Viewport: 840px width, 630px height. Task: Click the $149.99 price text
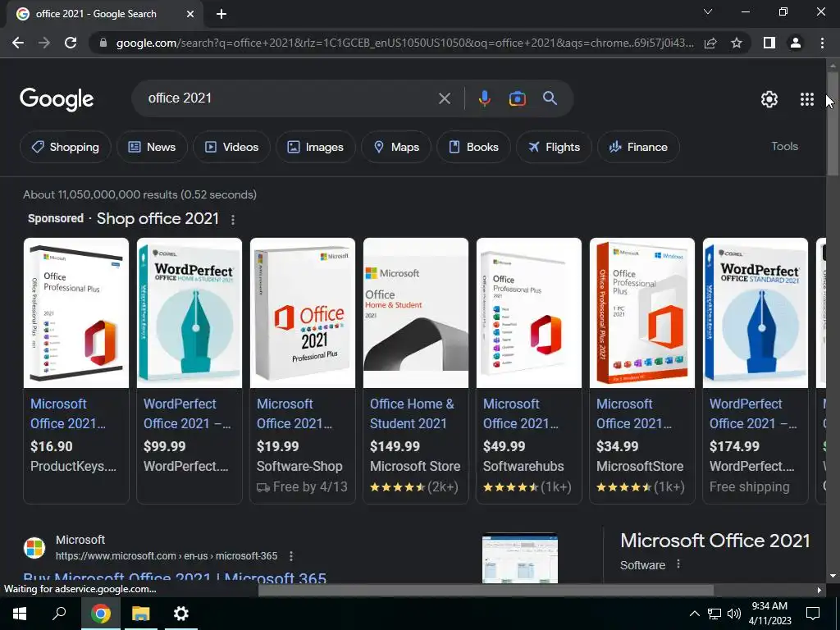click(395, 446)
